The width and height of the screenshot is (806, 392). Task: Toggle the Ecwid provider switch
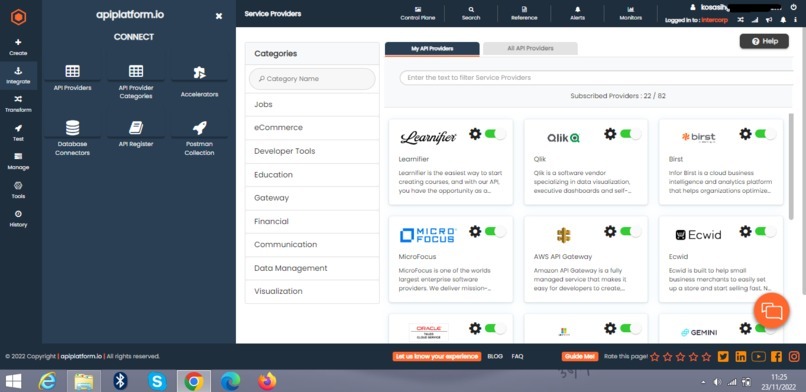pyautogui.click(x=765, y=231)
